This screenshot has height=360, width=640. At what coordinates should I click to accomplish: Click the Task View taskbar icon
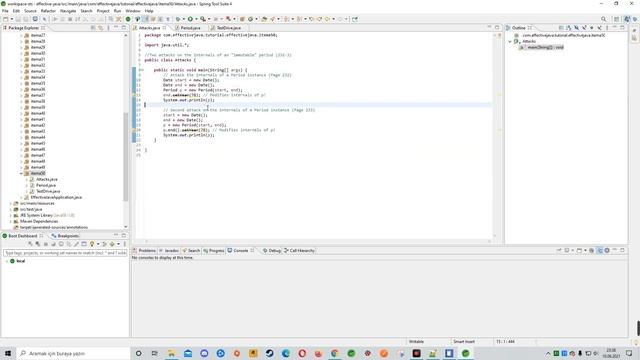tap(155, 353)
